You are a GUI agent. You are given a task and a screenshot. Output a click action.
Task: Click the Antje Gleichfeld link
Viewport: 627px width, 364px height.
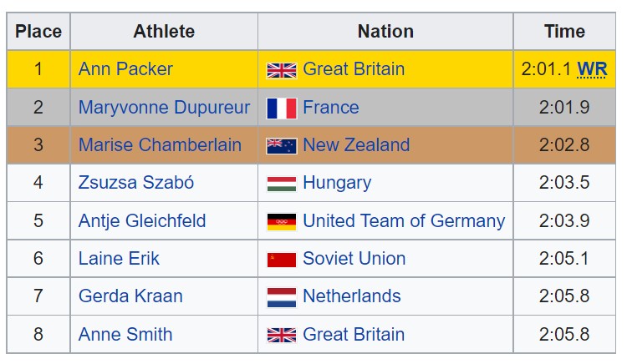point(142,220)
